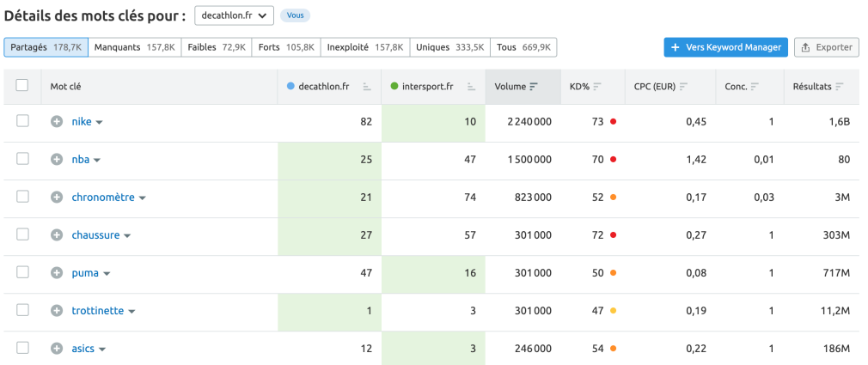Open the trottinette keyword link
The image size is (868, 365).
click(x=98, y=311)
